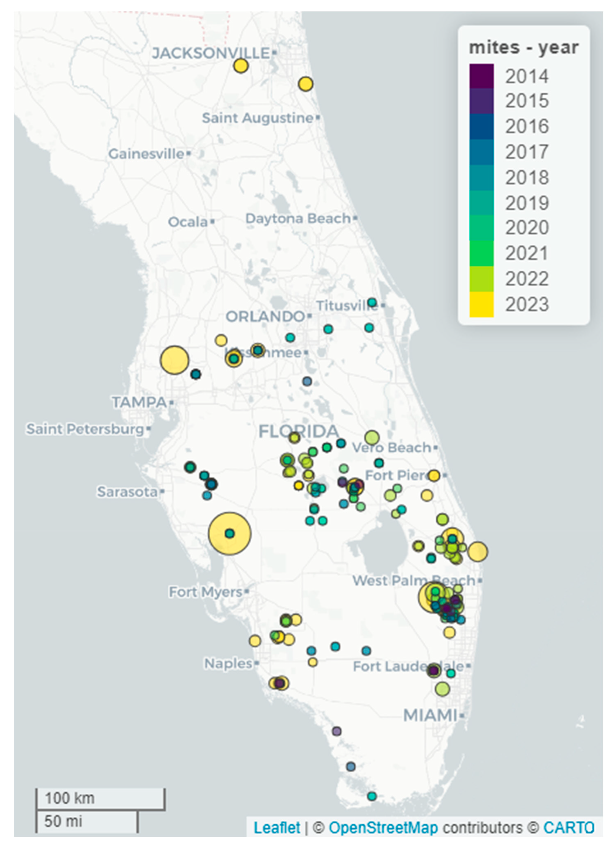
Task: Click the teal marker at the Florida Keys tip
Action: 372,796
